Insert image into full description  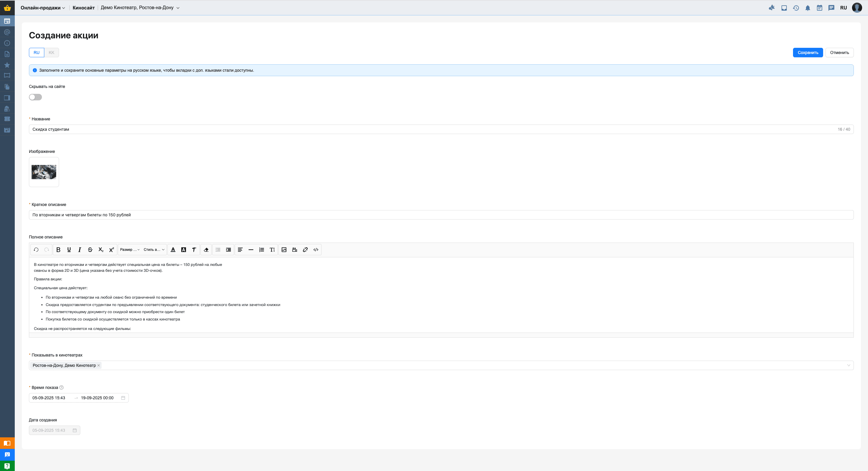point(284,250)
